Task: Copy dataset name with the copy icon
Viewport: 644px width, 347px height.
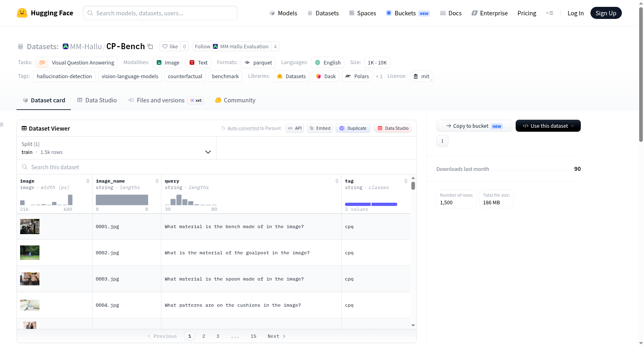Action: click(x=150, y=46)
